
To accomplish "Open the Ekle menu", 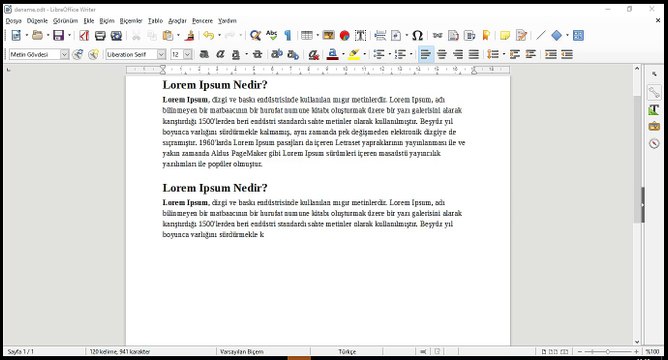I will 89,20.
